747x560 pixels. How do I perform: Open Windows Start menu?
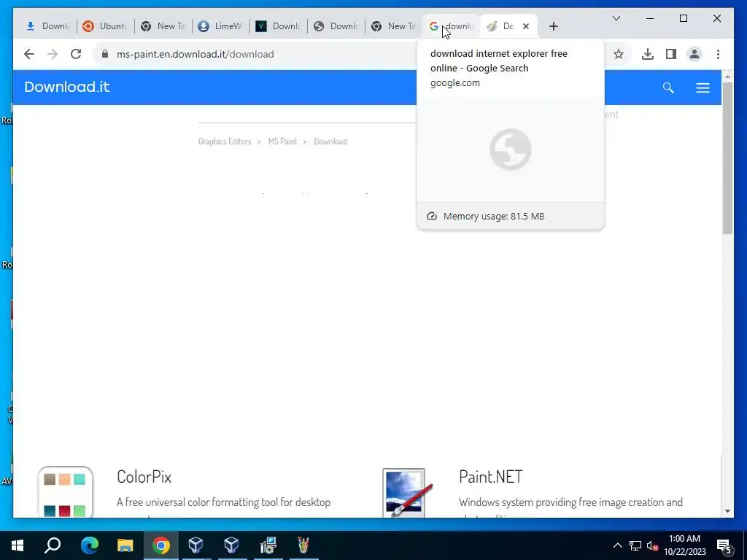tap(18, 545)
